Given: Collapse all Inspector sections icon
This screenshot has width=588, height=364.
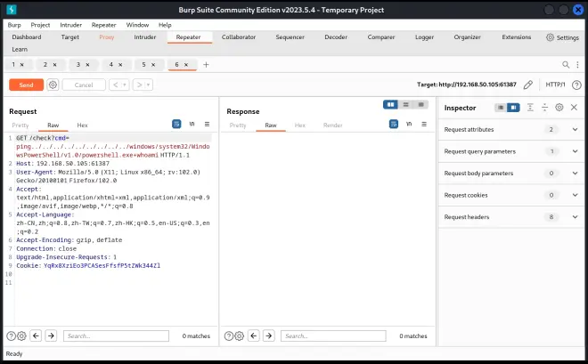Looking at the screenshot, I should point(544,108).
